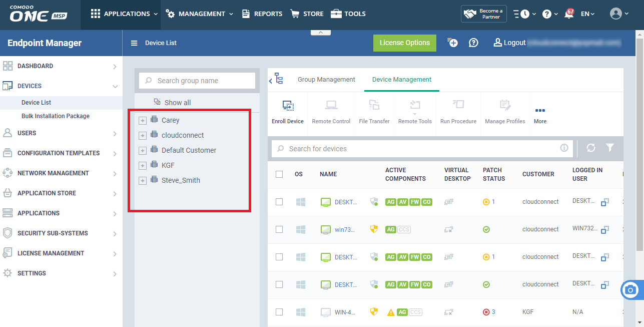Click the Search group name field

[197, 81]
